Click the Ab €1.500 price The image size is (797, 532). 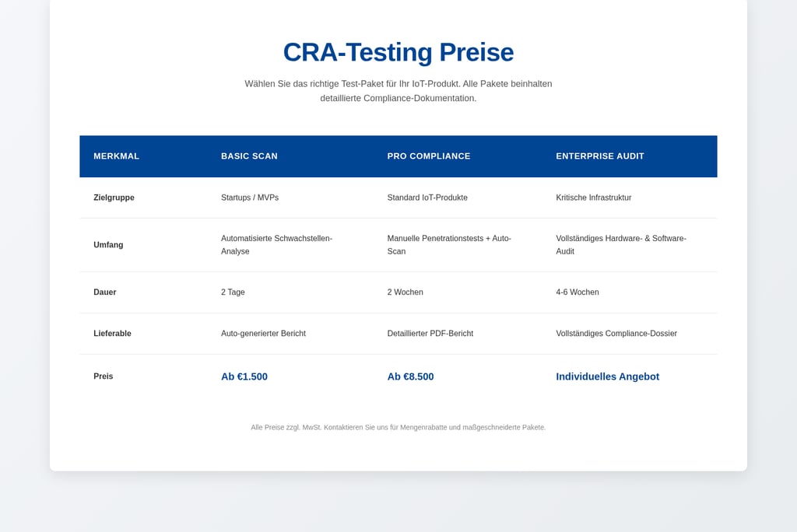click(244, 376)
